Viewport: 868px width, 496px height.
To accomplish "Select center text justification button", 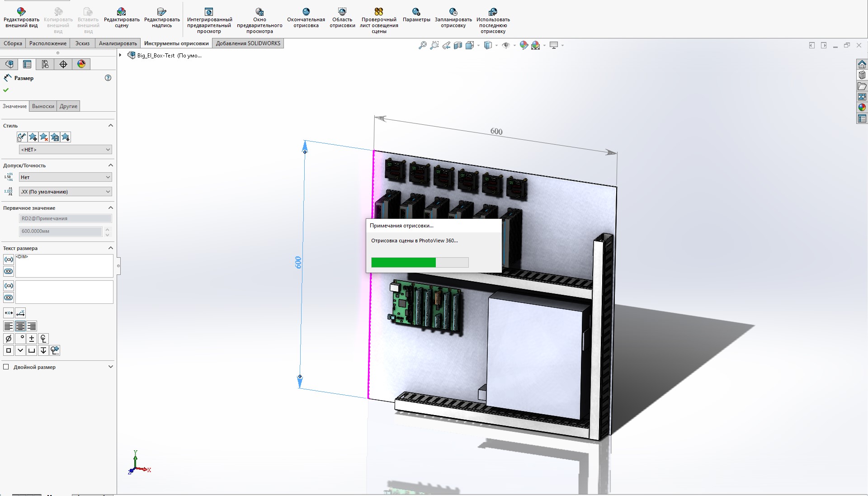I will click(x=20, y=326).
